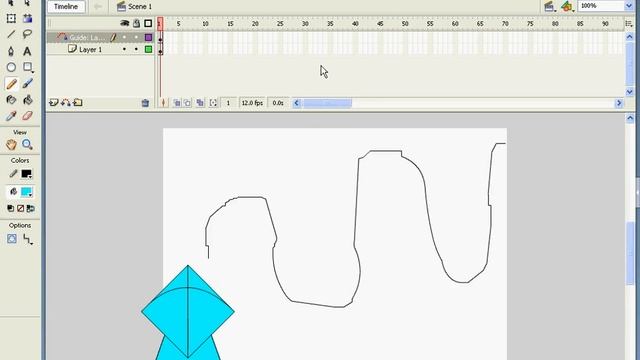Toggle purple outline square of Guide layer
The image size is (640, 360).
(149, 38)
